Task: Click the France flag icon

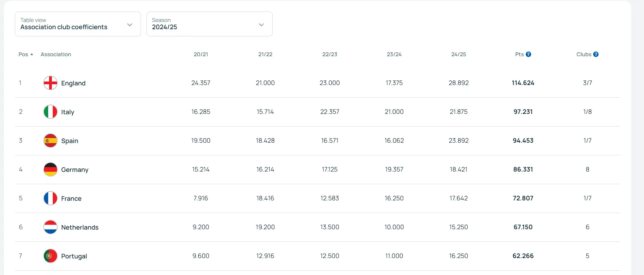Action: [50, 198]
